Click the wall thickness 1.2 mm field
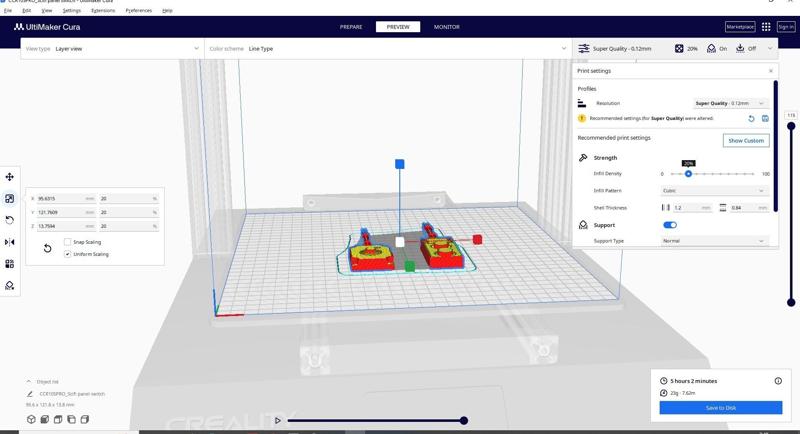This screenshot has height=434, width=800. (693, 208)
